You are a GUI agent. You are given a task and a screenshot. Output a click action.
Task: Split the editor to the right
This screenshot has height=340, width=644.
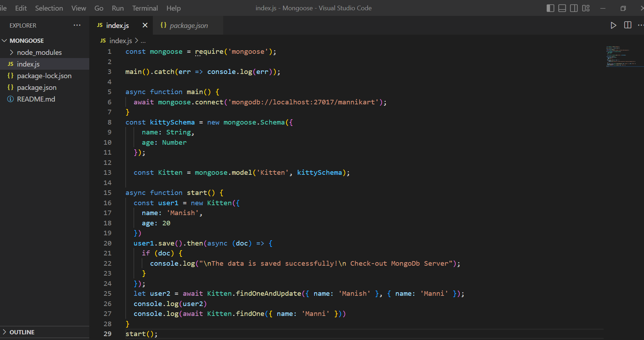coord(628,25)
